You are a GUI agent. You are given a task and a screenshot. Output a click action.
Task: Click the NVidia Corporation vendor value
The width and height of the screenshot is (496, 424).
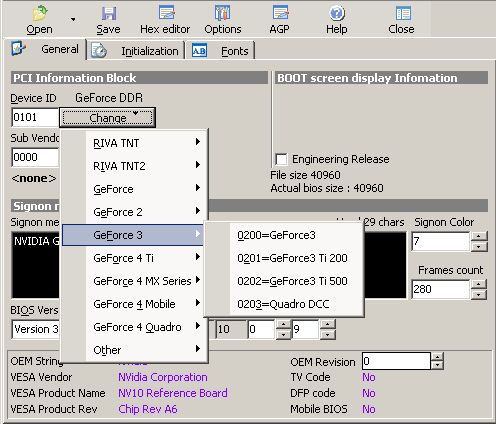[163, 377]
